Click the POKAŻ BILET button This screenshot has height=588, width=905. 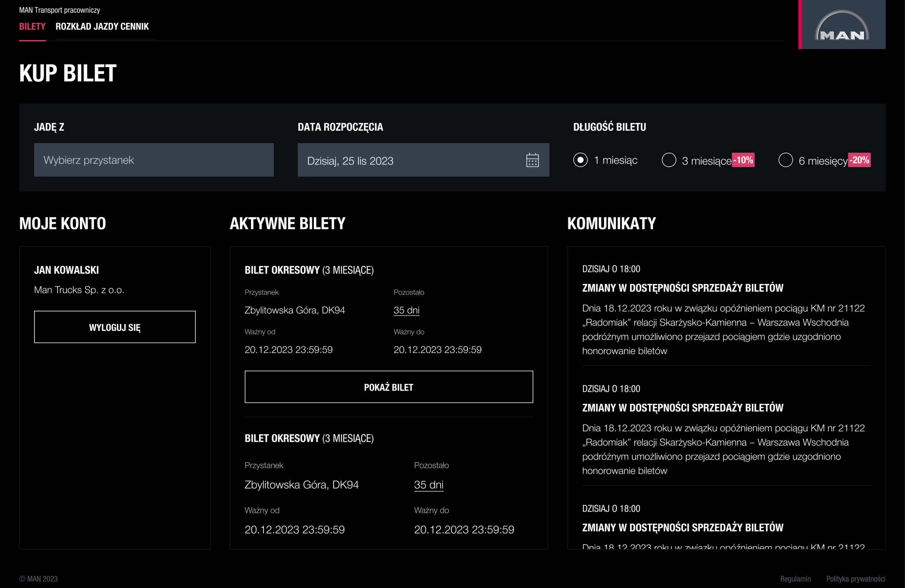pyautogui.click(x=389, y=387)
